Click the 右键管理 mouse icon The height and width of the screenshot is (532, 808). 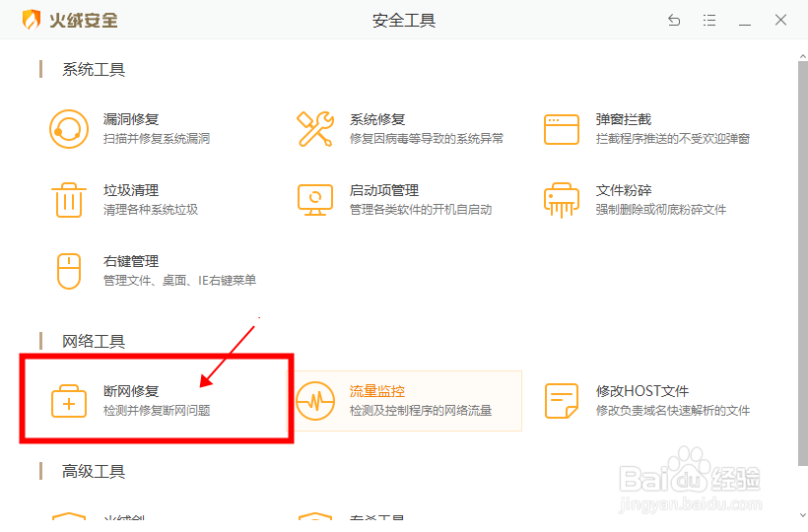point(69,271)
